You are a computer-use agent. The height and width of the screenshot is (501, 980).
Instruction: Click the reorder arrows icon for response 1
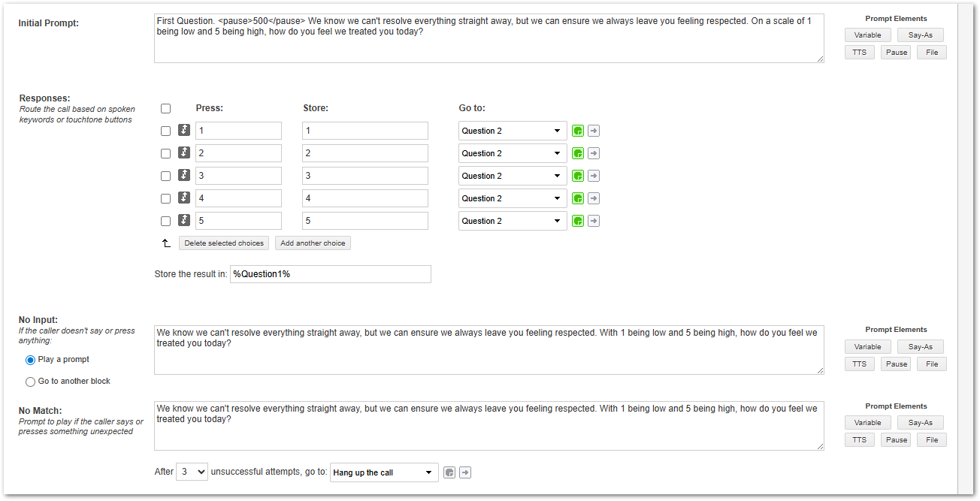[184, 131]
